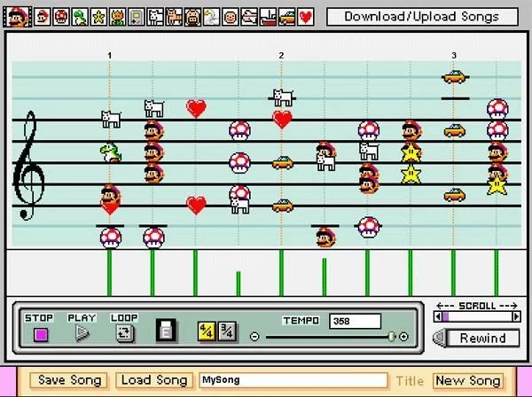
Task: Select the Game Boy instrument icon
Action: point(137,17)
